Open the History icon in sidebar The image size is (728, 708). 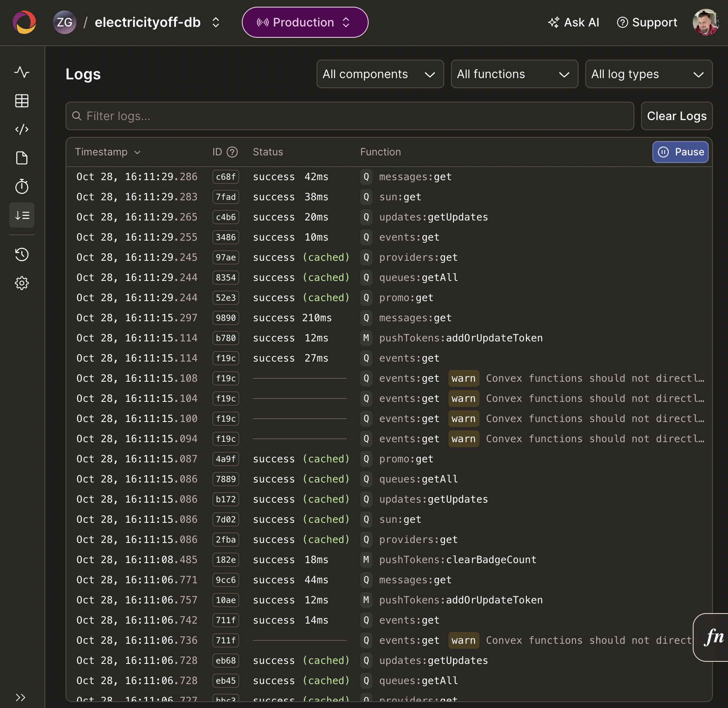tap(22, 254)
